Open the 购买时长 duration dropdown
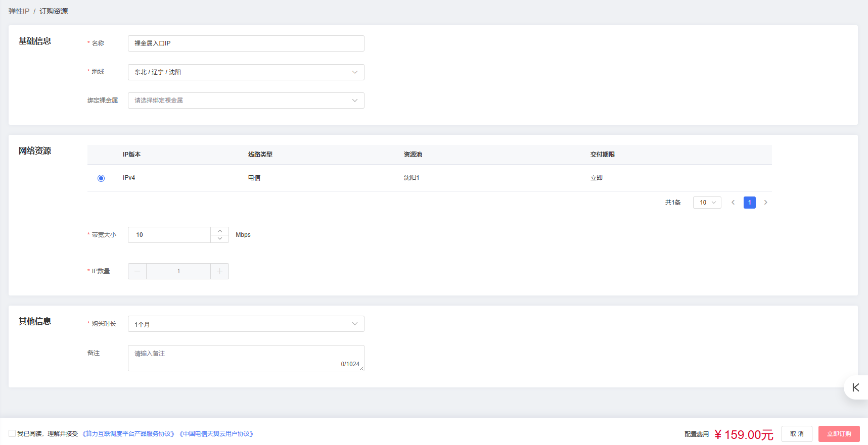The image size is (868, 445). point(246,324)
